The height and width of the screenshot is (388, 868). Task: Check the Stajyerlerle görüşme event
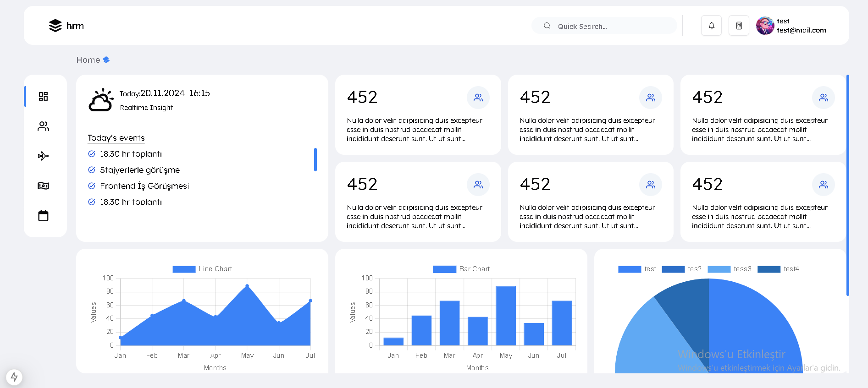click(x=92, y=170)
